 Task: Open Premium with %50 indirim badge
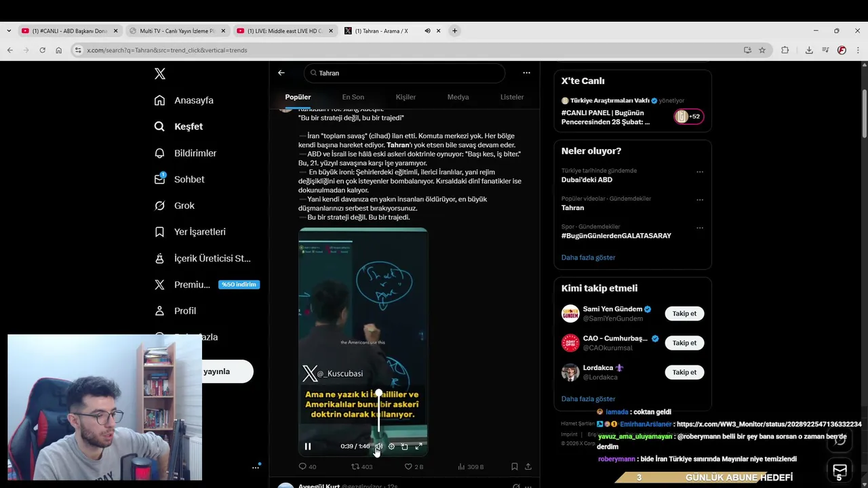[x=206, y=285]
